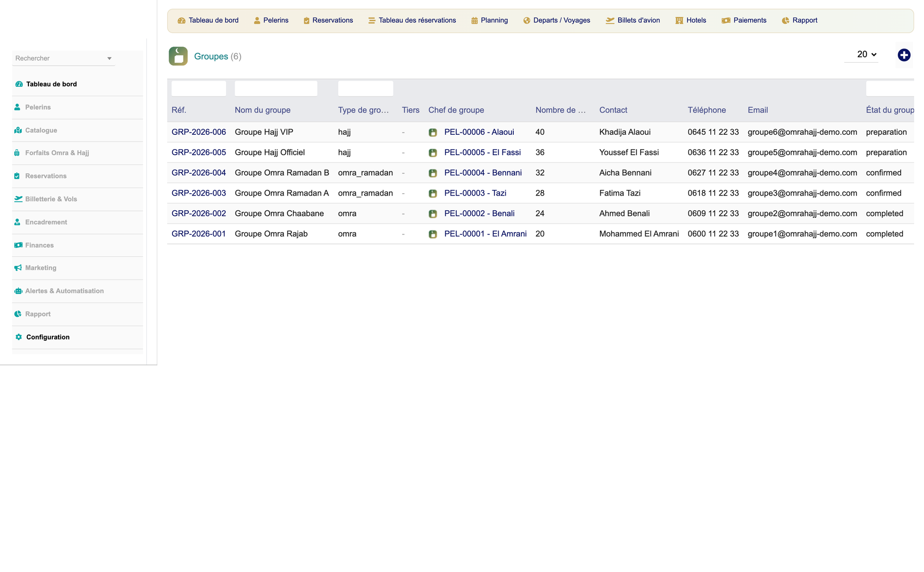The image size is (924, 572).
Task: Click Groupes page title
Action: 211,56
